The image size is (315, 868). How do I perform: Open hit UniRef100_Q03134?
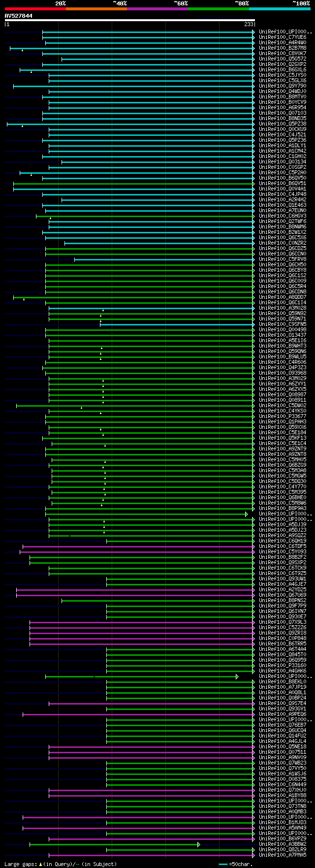pos(283,162)
